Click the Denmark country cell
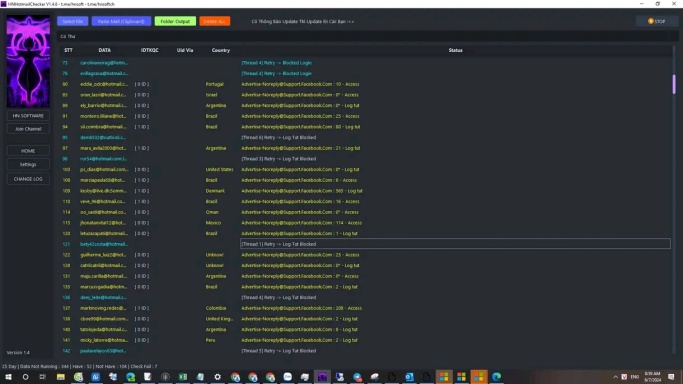683x384 pixels. (x=215, y=191)
